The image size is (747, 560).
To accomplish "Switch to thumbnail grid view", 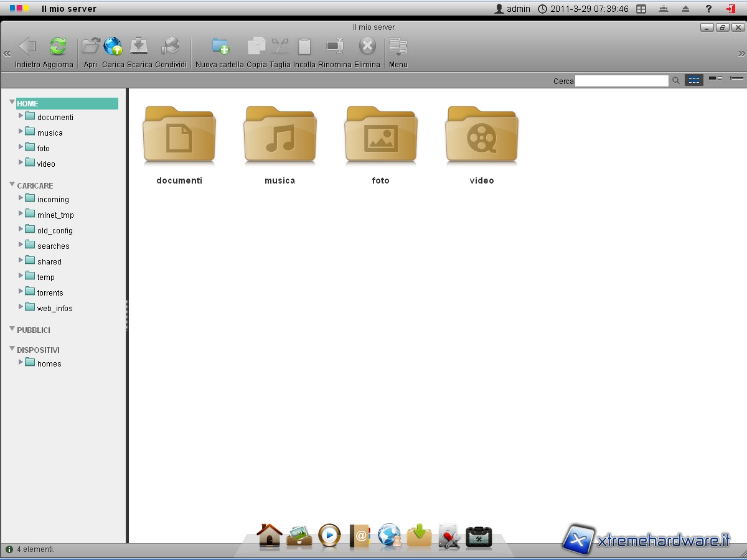I will (693, 80).
